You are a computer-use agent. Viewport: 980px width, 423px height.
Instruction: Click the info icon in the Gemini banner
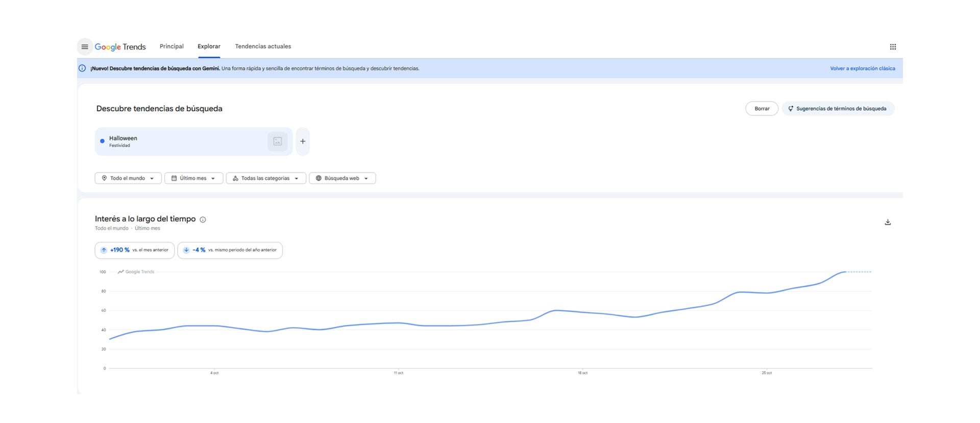(x=82, y=68)
